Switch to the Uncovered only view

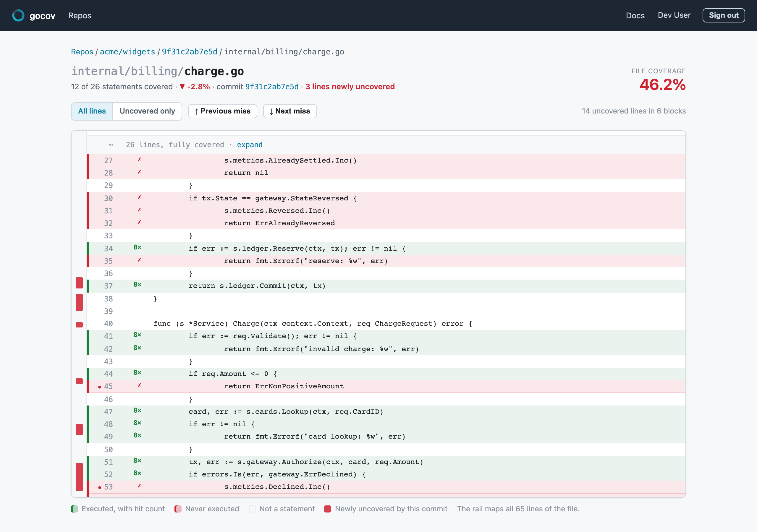[x=147, y=111]
